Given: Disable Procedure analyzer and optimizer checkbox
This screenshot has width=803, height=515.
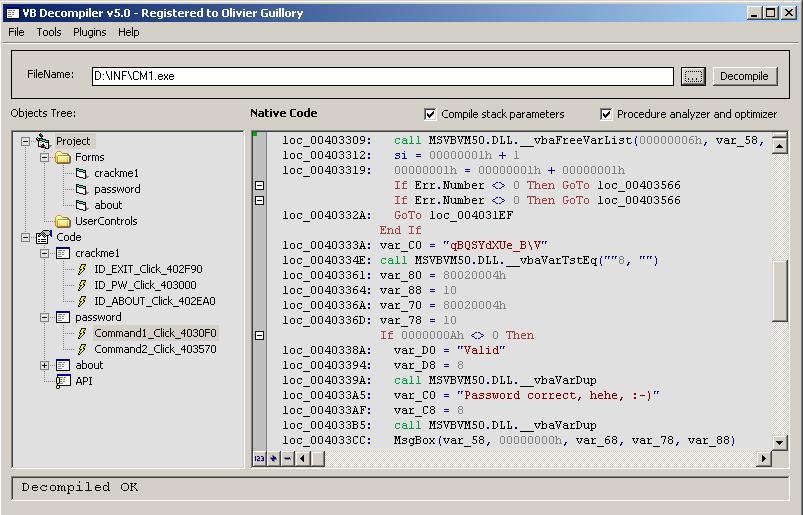Looking at the screenshot, I should (606, 114).
